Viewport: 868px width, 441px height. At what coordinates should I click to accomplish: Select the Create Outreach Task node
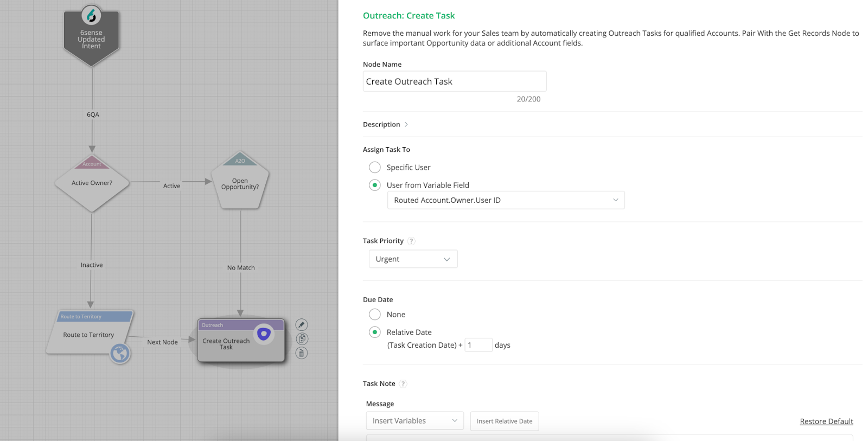tap(241, 341)
